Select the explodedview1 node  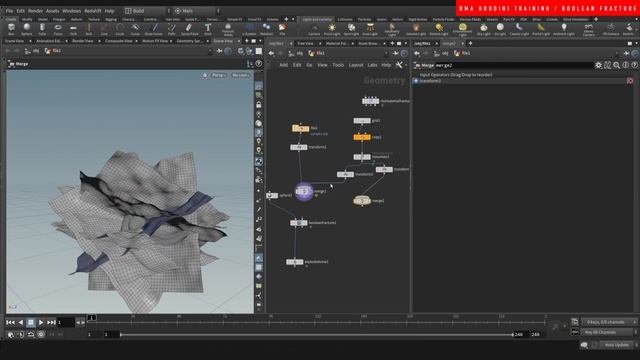(x=294, y=262)
